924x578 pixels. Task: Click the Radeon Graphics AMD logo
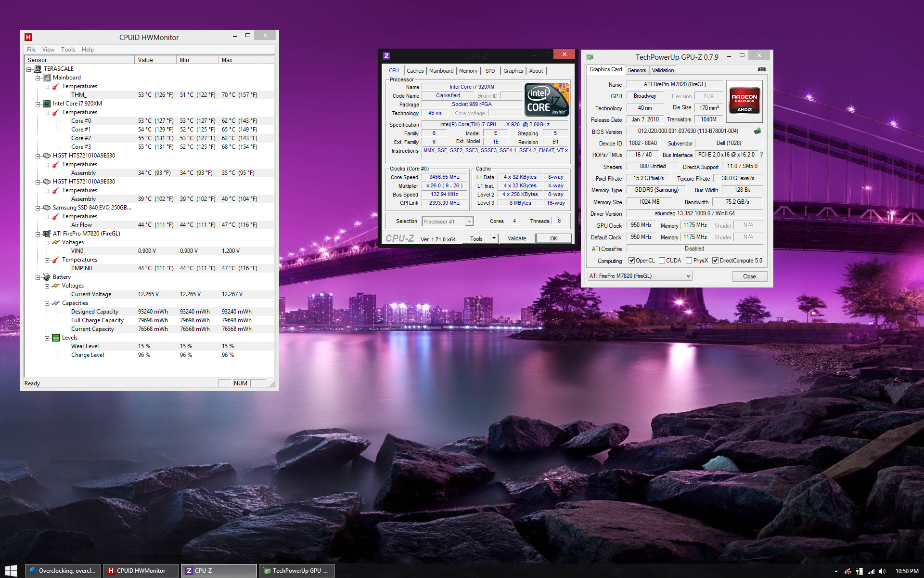(x=744, y=100)
